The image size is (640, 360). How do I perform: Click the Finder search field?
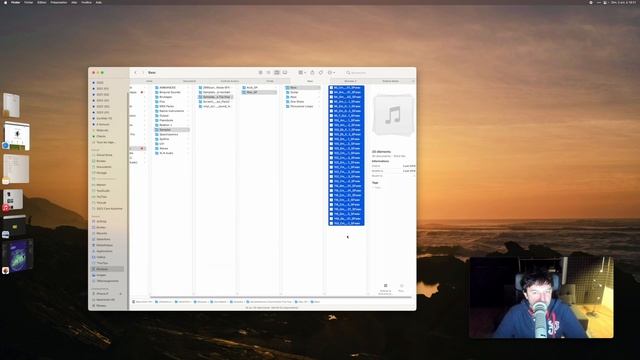click(x=378, y=73)
